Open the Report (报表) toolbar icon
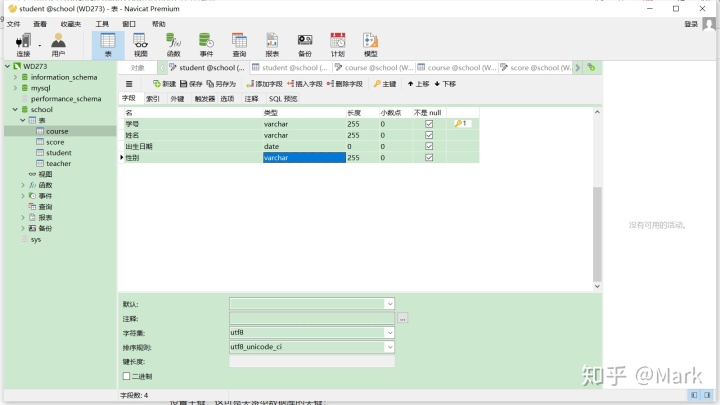 [x=272, y=45]
